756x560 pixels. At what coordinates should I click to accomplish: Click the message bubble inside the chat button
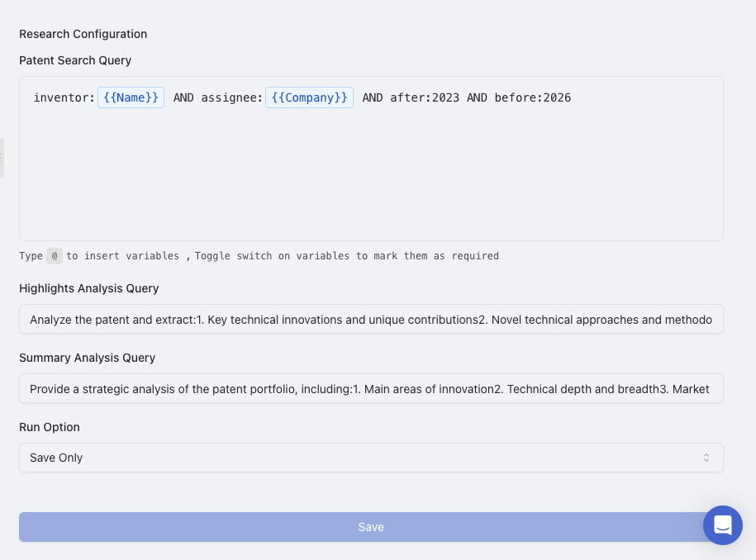pyautogui.click(x=722, y=524)
